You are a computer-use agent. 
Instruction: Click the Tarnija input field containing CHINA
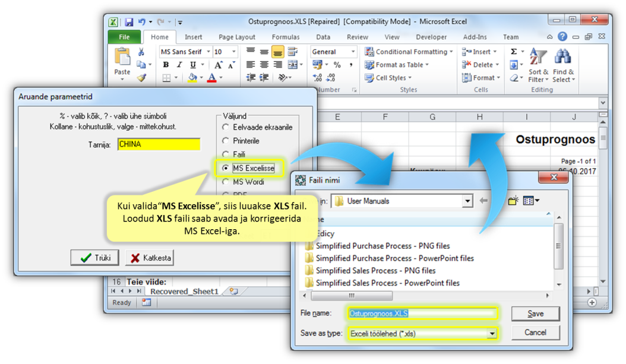pyautogui.click(x=159, y=144)
